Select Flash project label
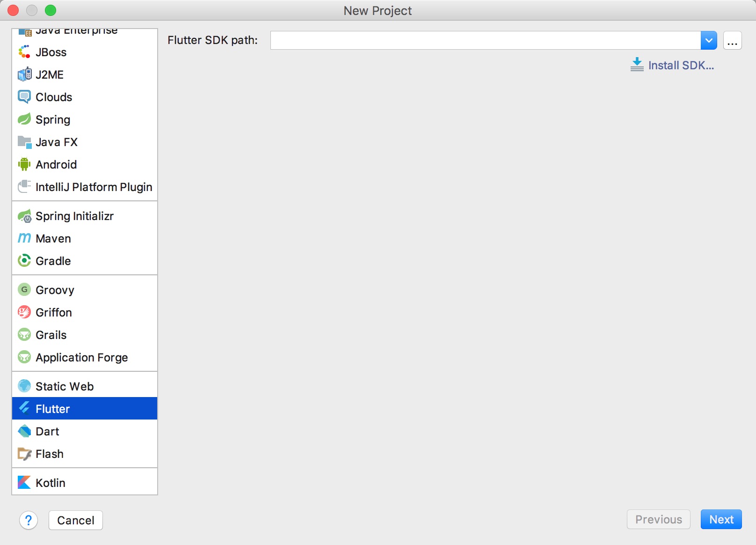 tap(50, 454)
